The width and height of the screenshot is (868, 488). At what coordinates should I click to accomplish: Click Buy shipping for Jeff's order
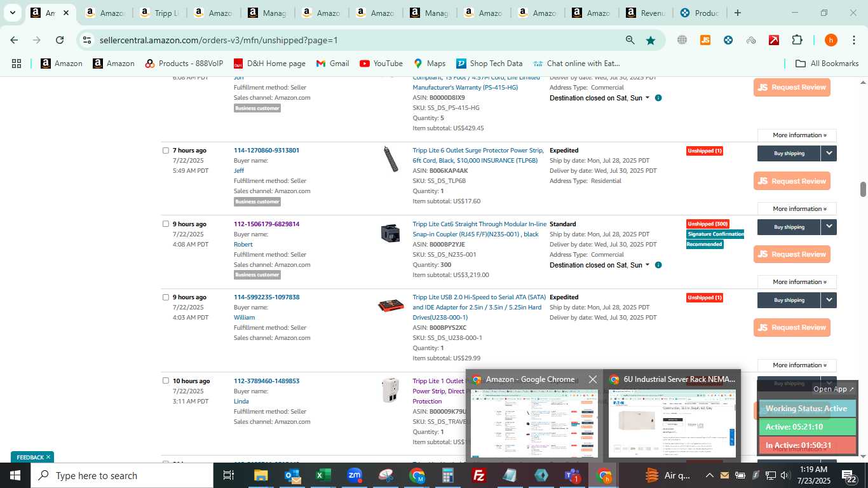(x=789, y=153)
